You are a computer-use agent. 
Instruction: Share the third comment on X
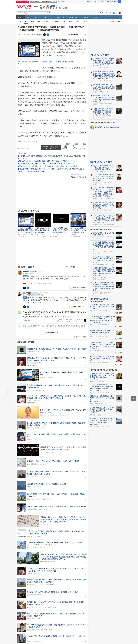pyautogui.click(x=85, y=320)
